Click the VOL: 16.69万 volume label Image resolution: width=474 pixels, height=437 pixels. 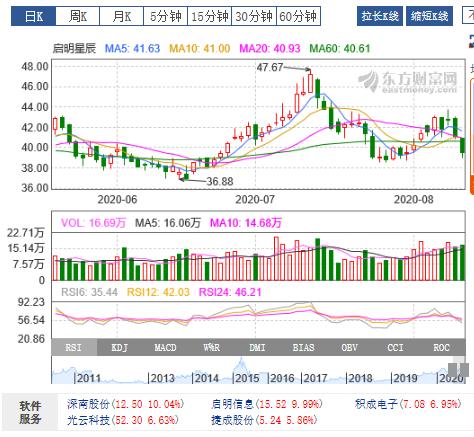click(x=94, y=223)
